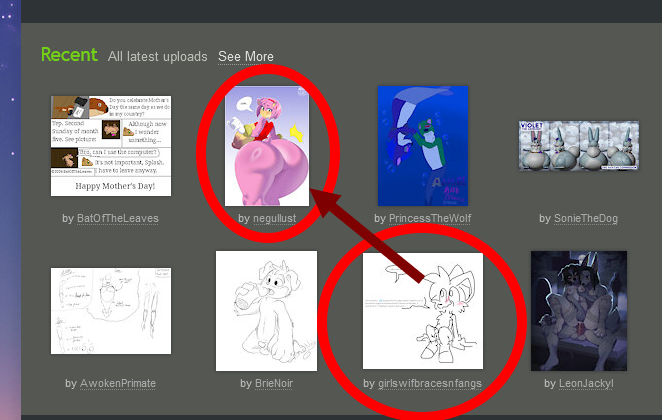The width and height of the screenshot is (662, 420).
Task: Open girlswifbracesnfangs line drawing thumbnail
Action: pyautogui.click(x=423, y=311)
